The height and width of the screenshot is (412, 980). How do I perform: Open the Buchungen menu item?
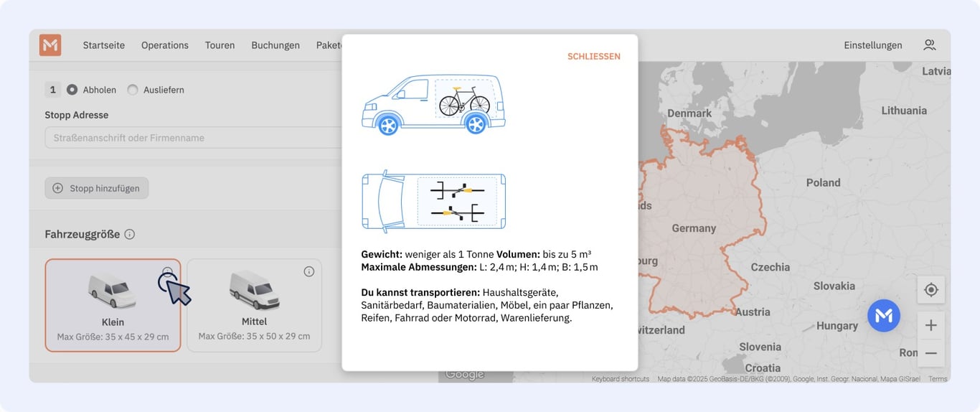tap(275, 45)
